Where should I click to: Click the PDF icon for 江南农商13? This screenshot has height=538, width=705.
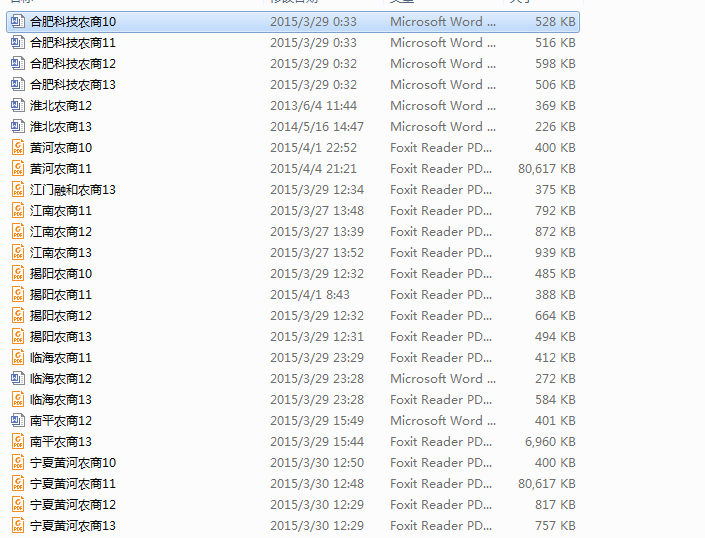click(18, 253)
